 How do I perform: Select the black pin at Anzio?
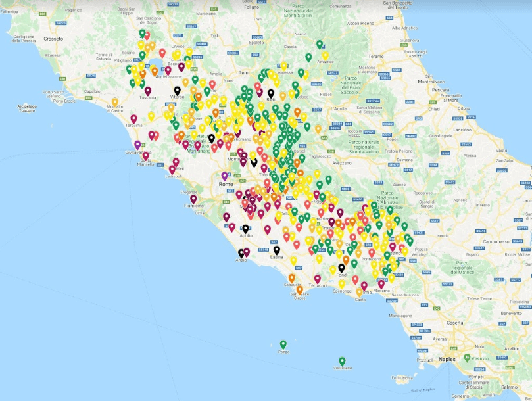click(x=241, y=253)
